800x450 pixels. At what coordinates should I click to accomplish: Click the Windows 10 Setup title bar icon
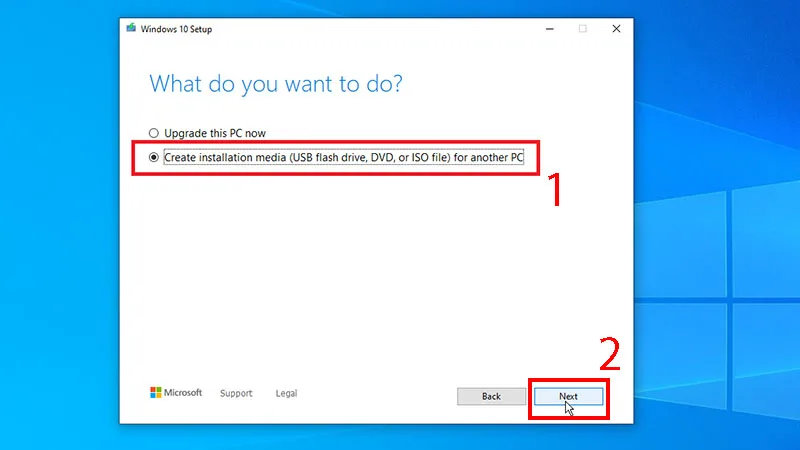131,28
